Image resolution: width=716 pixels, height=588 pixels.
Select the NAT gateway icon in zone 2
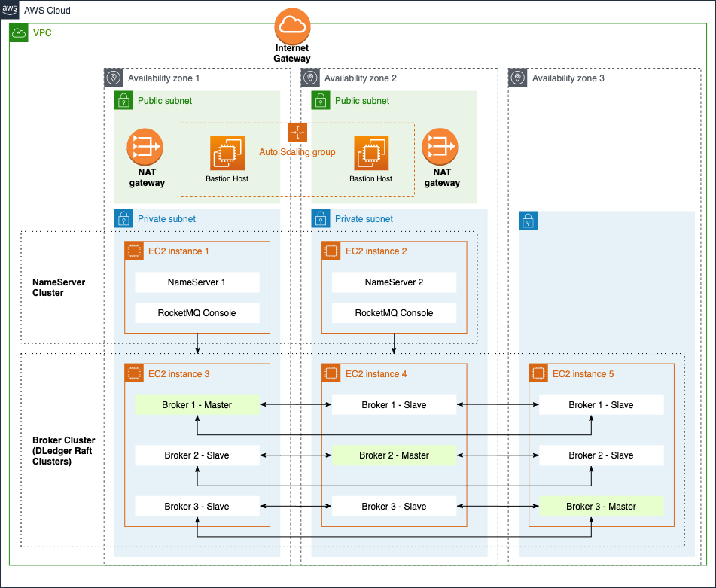point(440,147)
